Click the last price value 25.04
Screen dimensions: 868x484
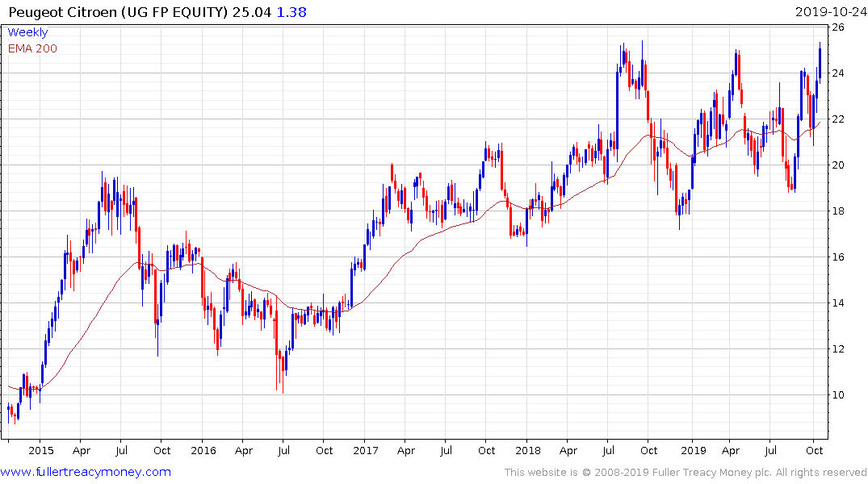click(252, 12)
